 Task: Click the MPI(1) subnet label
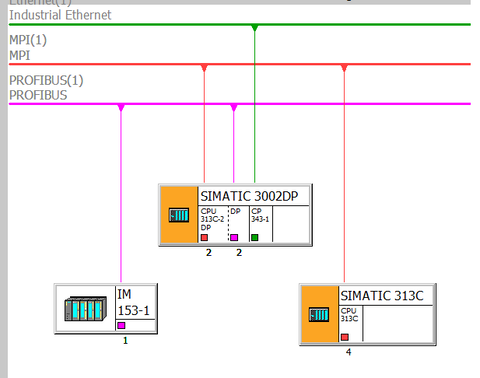[x=28, y=40]
